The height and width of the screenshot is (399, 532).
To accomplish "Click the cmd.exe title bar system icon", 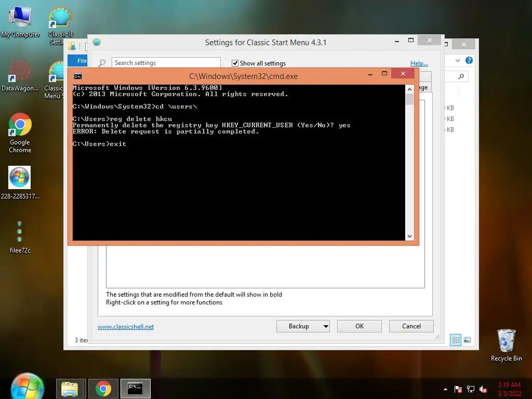I will pyautogui.click(x=78, y=76).
